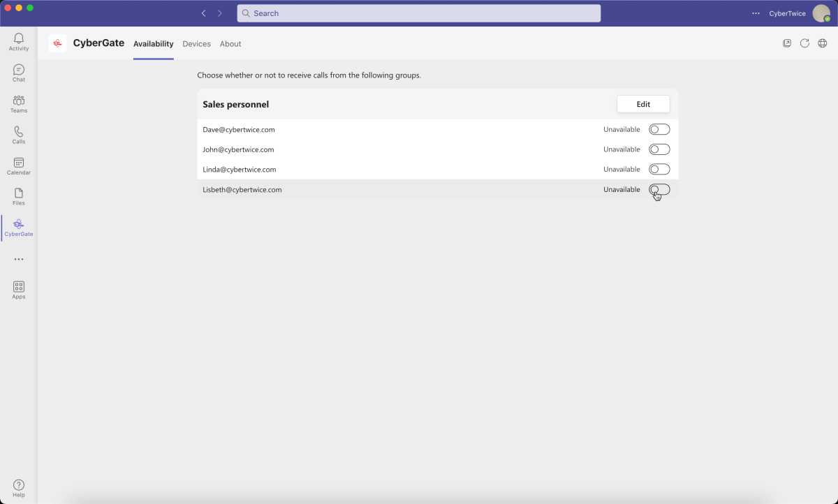Switch to the Devices tab

pos(196,44)
